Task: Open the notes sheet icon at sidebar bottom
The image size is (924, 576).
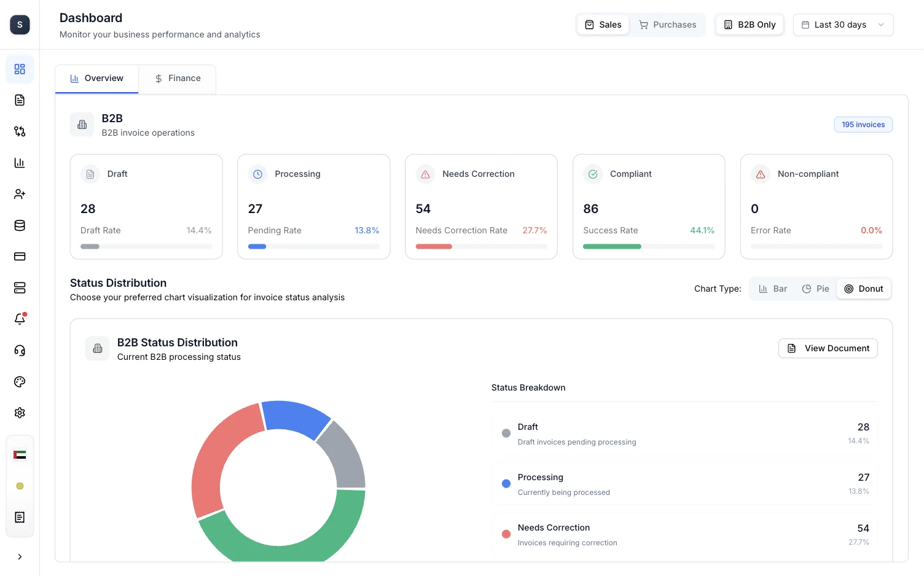Action: point(20,518)
